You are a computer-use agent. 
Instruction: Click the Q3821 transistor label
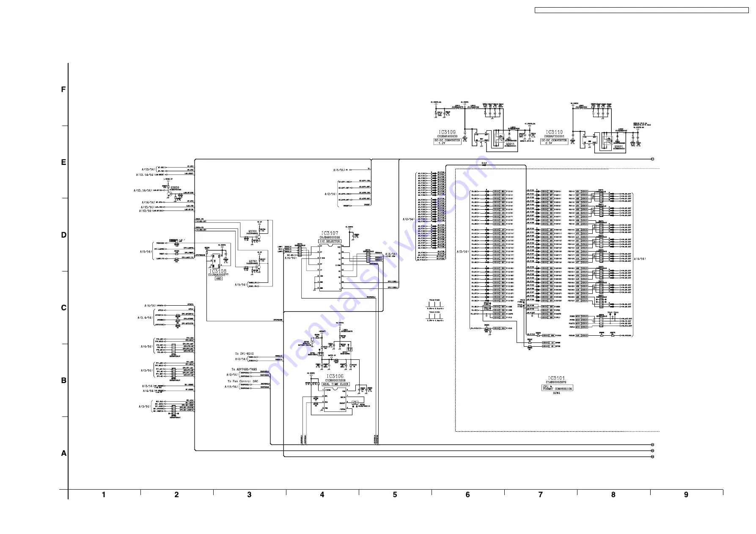click(618, 147)
